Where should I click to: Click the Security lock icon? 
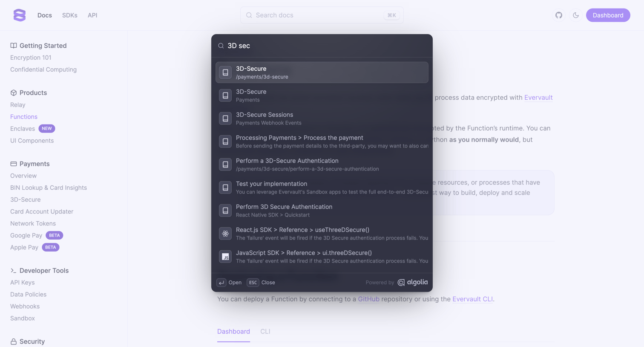point(14,341)
